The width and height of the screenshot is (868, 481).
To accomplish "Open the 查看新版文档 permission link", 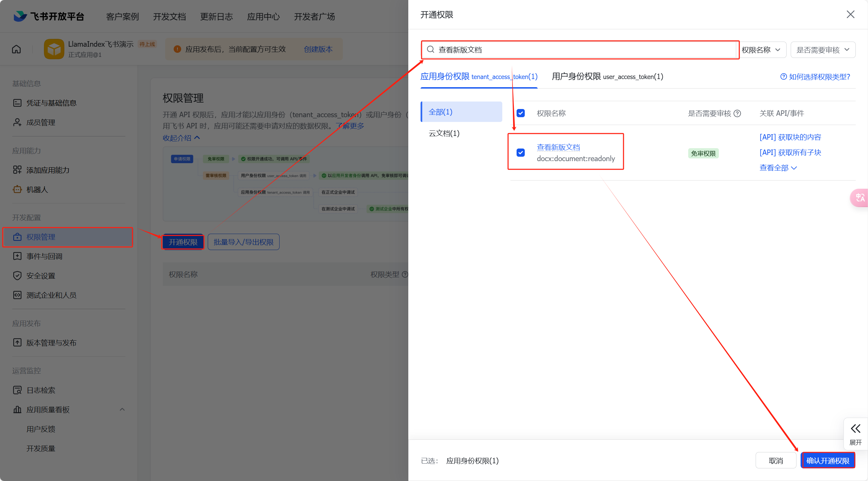I will click(x=558, y=148).
